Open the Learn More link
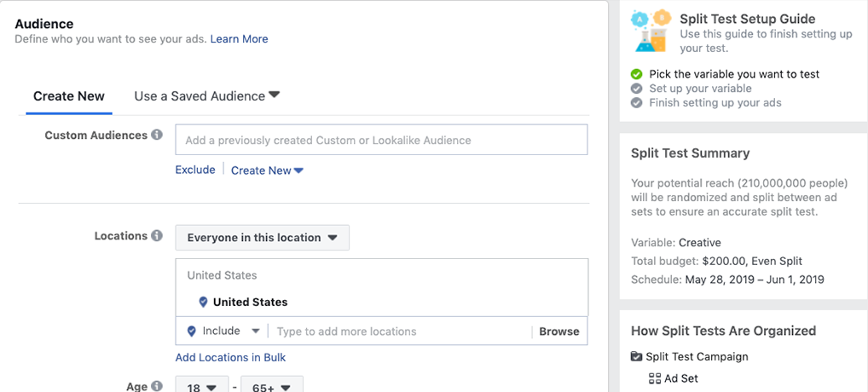868x392 pixels. (239, 39)
